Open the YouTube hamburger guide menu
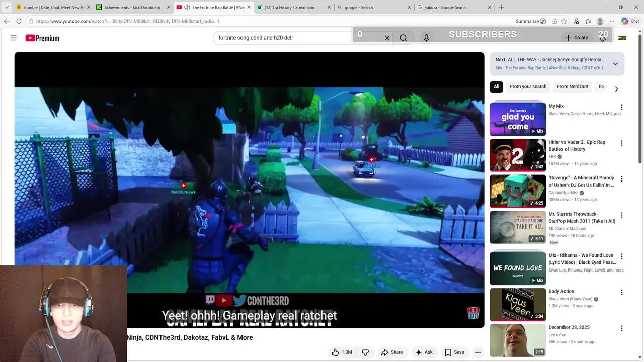This screenshot has width=644, height=362. (14, 38)
